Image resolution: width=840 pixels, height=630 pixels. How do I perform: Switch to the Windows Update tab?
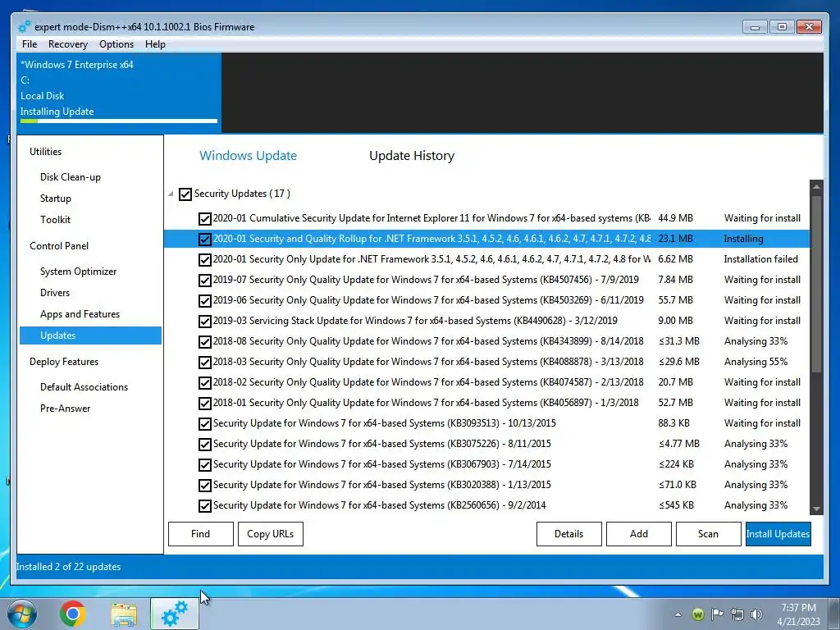pyautogui.click(x=248, y=155)
